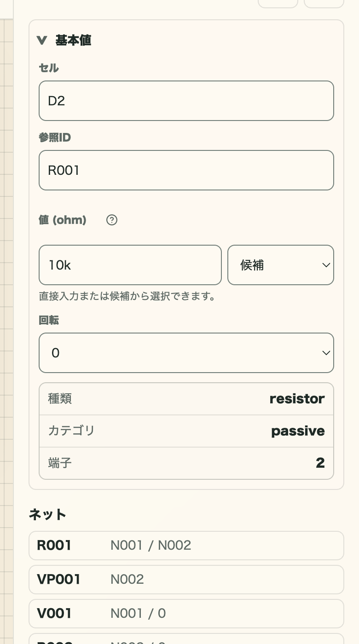
Task: Select the VP001 net row
Action: tap(186, 580)
